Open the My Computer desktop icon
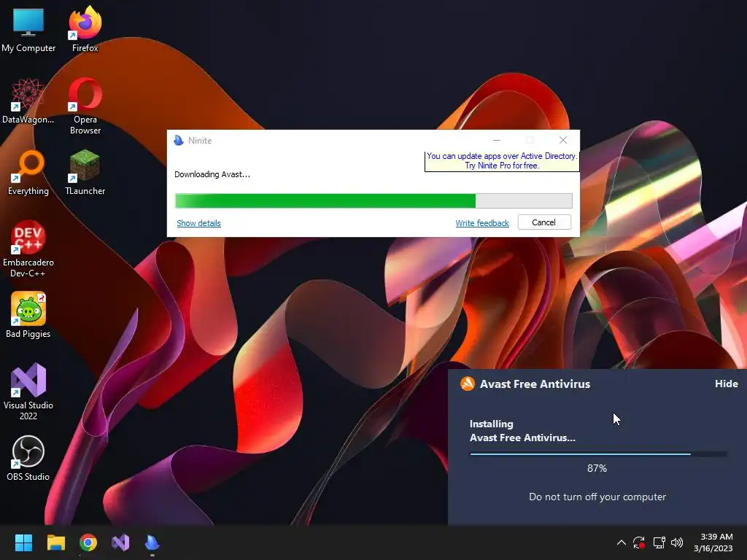The height and width of the screenshot is (560, 747). [28, 28]
